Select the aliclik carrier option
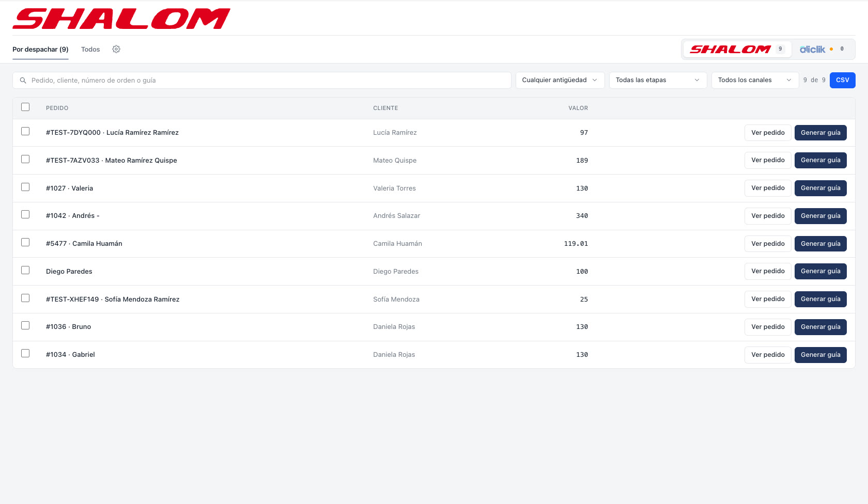The height and width of the screenshot is (504, 868). 822,49
